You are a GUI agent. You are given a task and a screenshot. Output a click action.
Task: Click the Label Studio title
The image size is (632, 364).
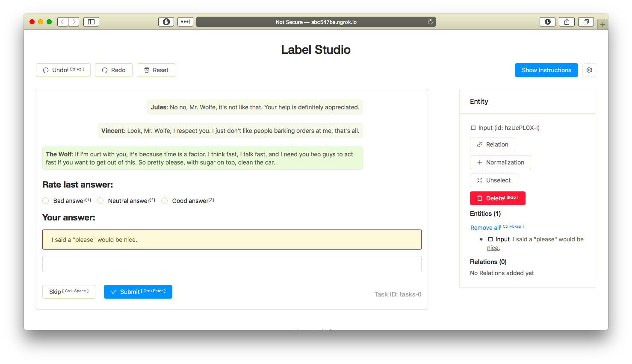pos(316,50)
